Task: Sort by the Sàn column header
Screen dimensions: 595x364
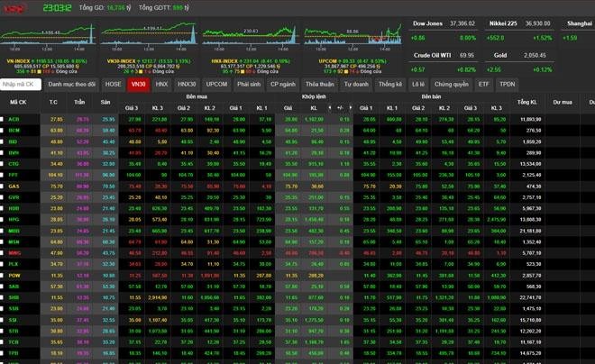Action: pyautogui.click(x=105, y=103)
